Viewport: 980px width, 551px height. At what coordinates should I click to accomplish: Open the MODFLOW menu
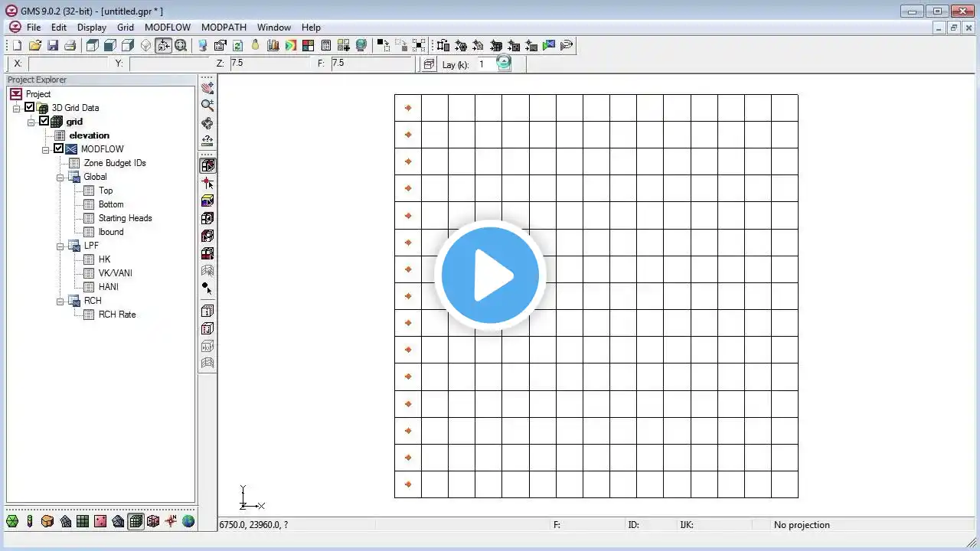point(168,28)
